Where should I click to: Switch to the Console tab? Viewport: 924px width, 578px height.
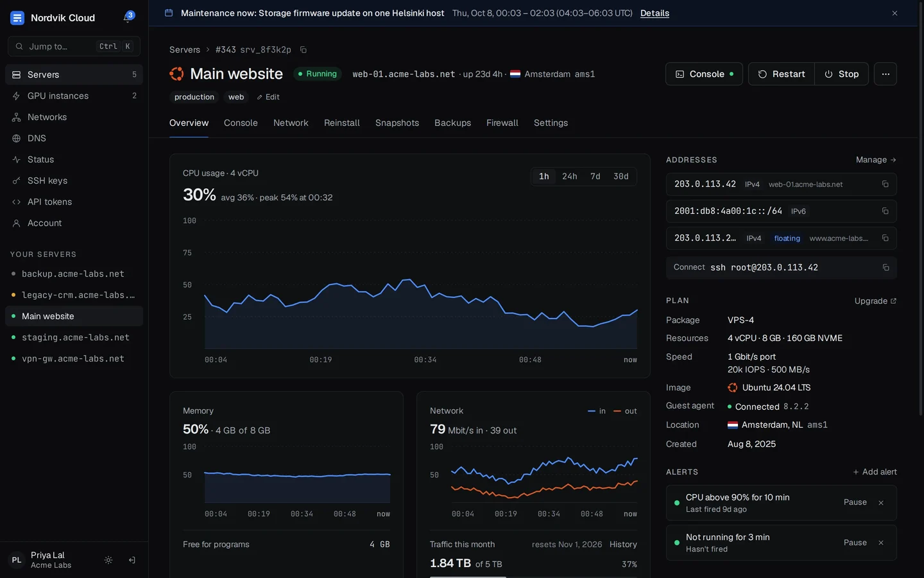(x=241, y=123)
